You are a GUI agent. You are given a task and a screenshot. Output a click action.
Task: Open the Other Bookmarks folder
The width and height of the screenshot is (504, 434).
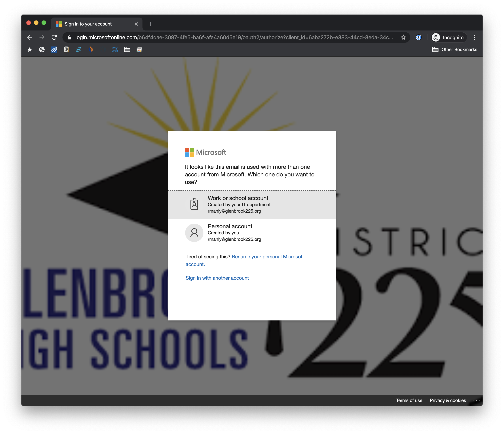click(455, 50)
